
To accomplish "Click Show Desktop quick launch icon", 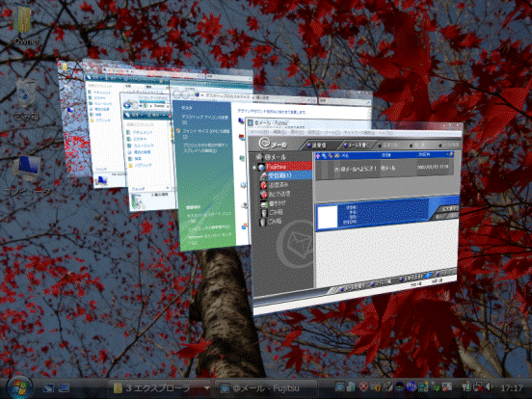I will 49,388.
